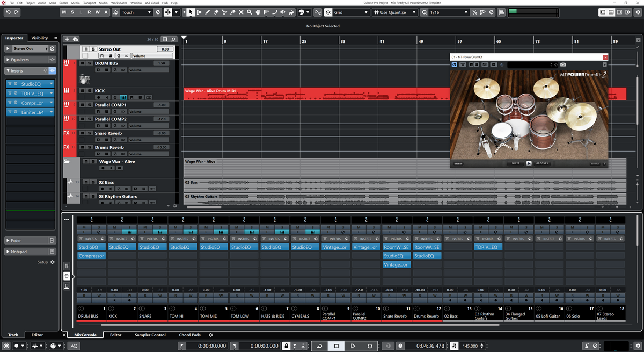Open the Studio menu
644x352 pixels.
(x=103, y=2)
